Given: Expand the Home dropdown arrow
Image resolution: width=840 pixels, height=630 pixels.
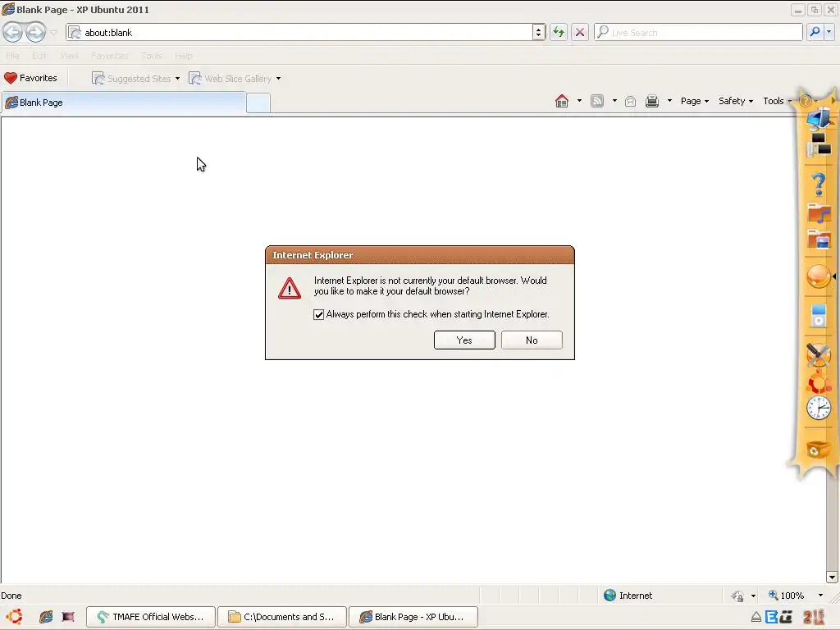Looking at the screenshot, I should [x=579, y=101].
